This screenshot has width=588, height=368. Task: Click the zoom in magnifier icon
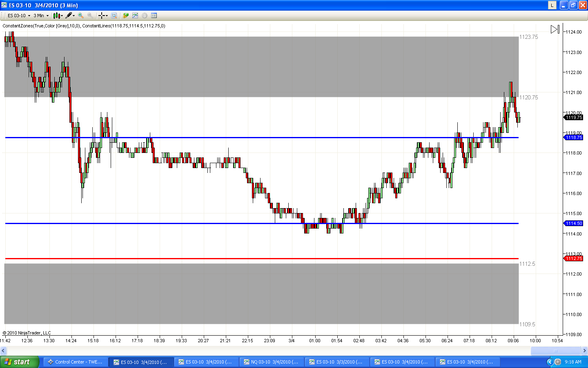pyautogui.click(x=81, y=16)
